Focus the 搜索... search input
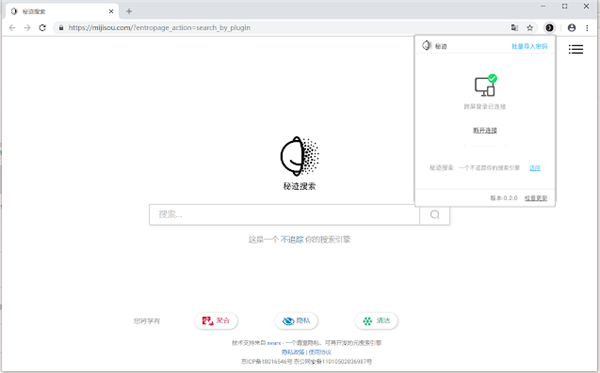Screen dimensions: 600x373 (x=284, y=215)
